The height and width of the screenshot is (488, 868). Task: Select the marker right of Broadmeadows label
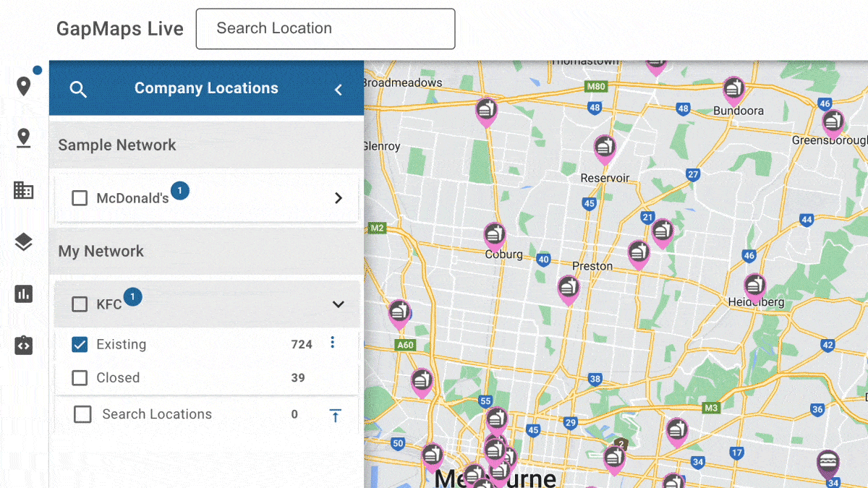(486, 113)
